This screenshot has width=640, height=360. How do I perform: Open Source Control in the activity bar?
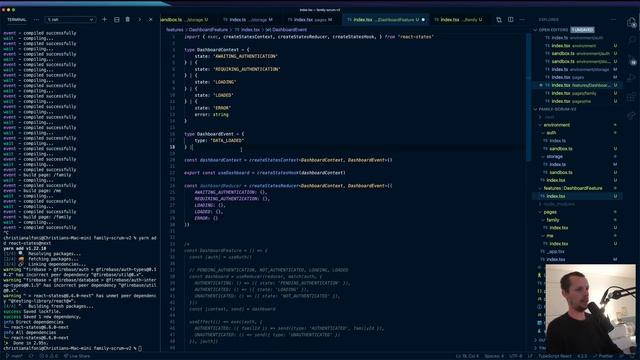632,60
